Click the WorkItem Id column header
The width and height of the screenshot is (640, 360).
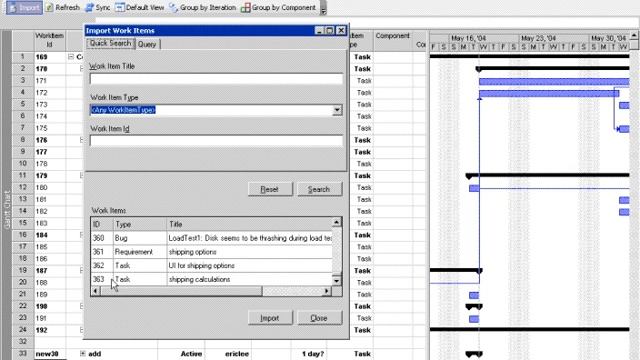[x=49, y=40]
